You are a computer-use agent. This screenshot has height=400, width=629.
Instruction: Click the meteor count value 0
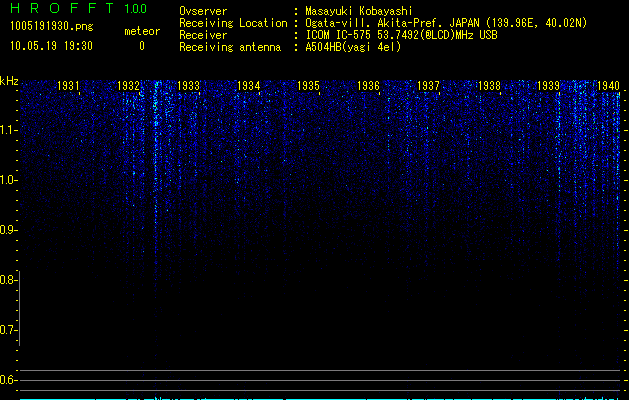coord(142,46)
